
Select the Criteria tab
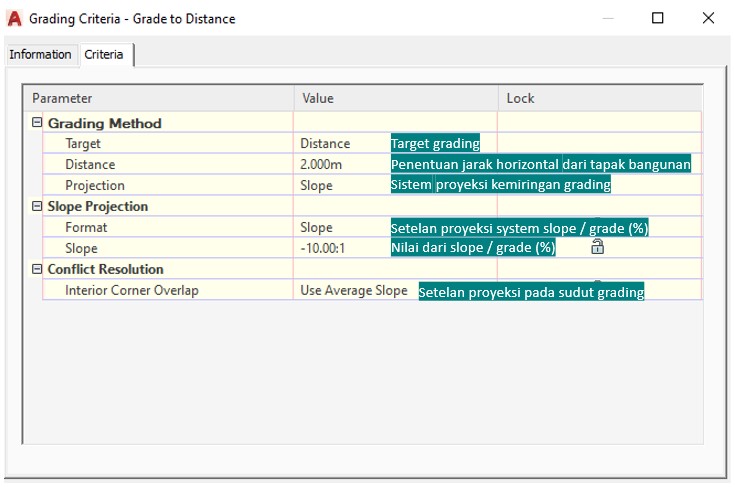(104, 55)
